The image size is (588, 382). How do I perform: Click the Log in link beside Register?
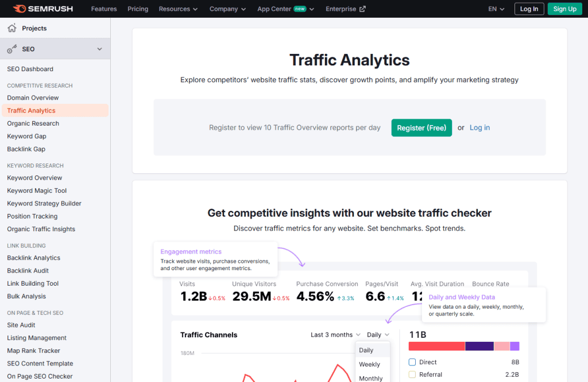479,128
